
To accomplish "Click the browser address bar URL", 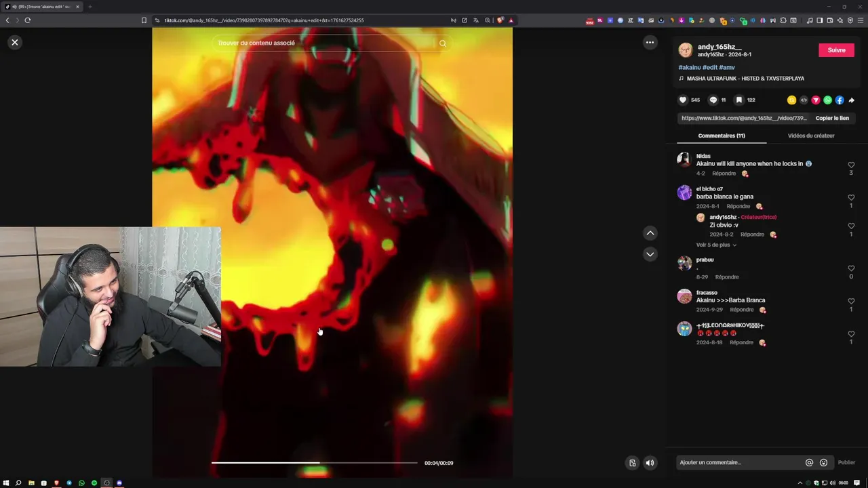I will (x=264, y=20).
